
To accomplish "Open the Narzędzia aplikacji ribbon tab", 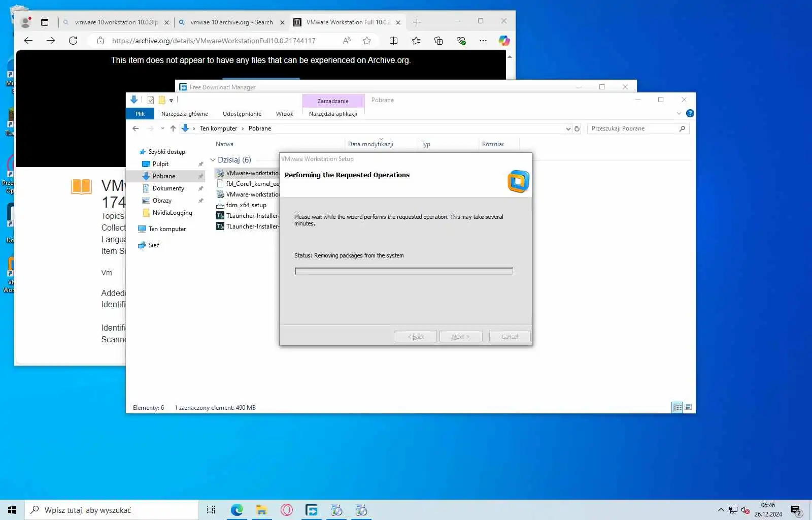I will click(x=333, y=114).
